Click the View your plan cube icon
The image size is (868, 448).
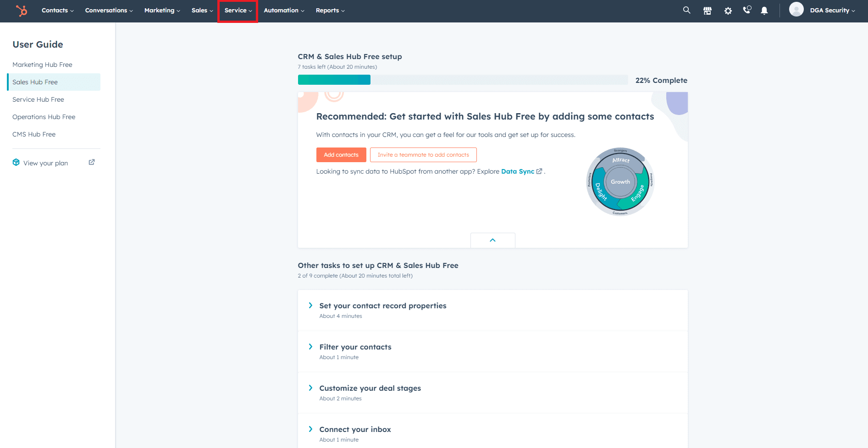[x=16, y=162]
